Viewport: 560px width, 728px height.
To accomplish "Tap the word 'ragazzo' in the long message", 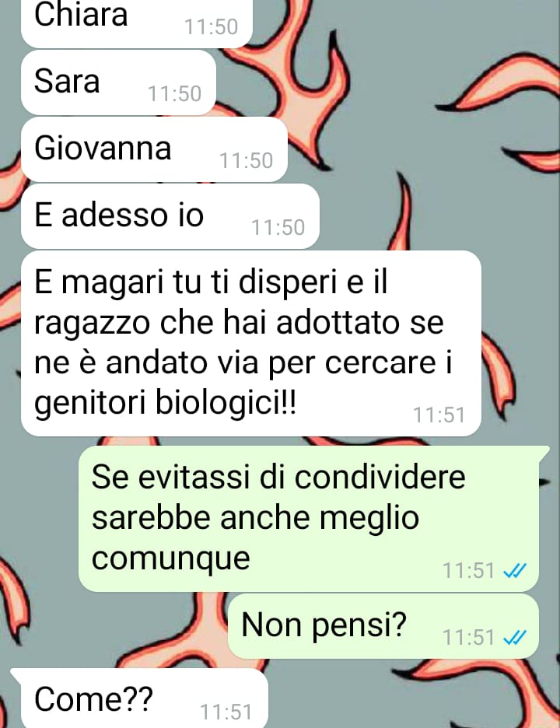I will [92, 324].
